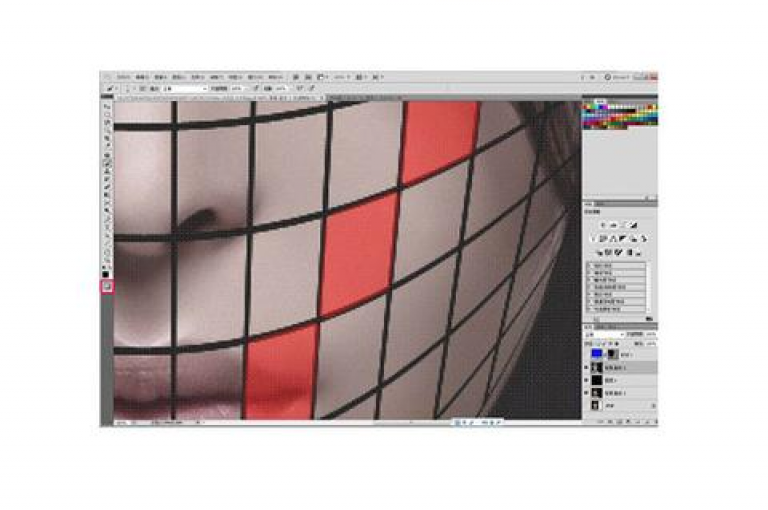Open the layer Fill dropdown
768x510 pixels.
(651, 343)
